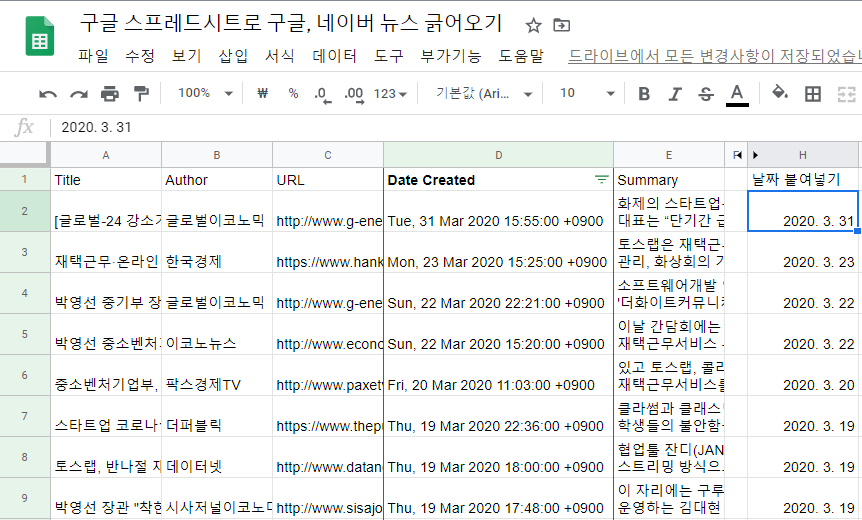Move document to folder icon
862x520 pixels.
click(x=561, y=25)
